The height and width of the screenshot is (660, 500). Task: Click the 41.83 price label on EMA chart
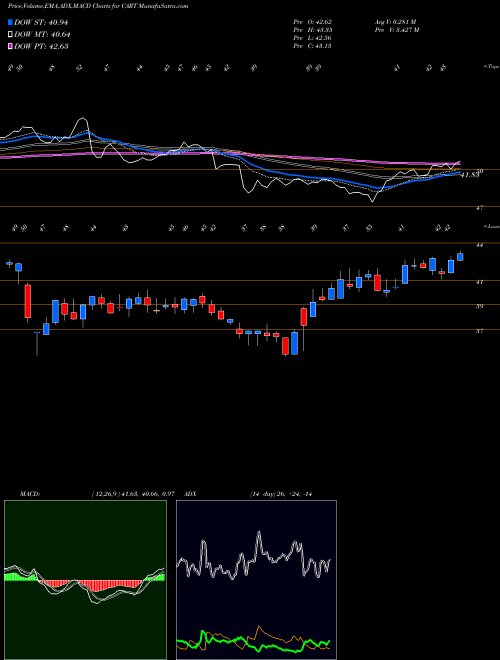point(470,175)
